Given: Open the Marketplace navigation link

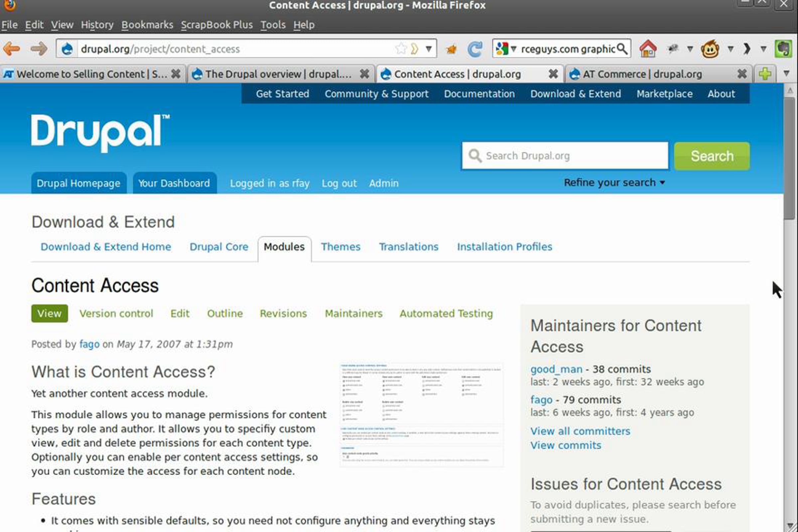Looking at the screenshot, I should [664, 94].
